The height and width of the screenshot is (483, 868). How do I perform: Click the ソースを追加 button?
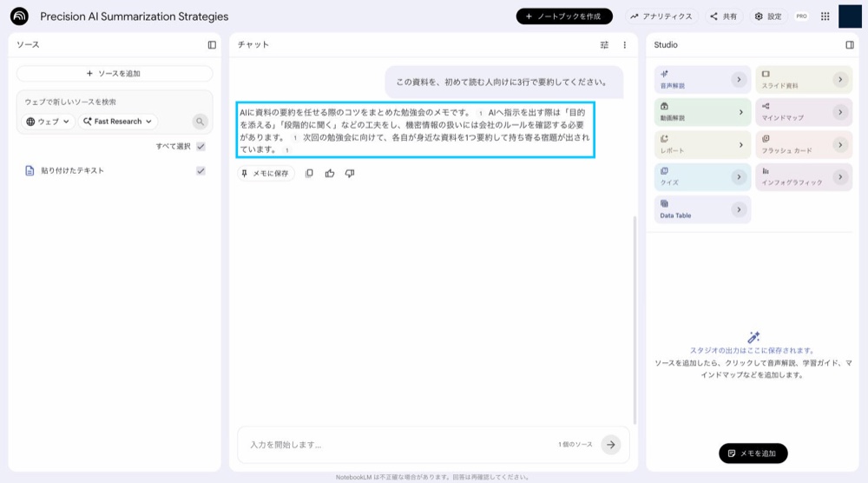tap(114, 73)
